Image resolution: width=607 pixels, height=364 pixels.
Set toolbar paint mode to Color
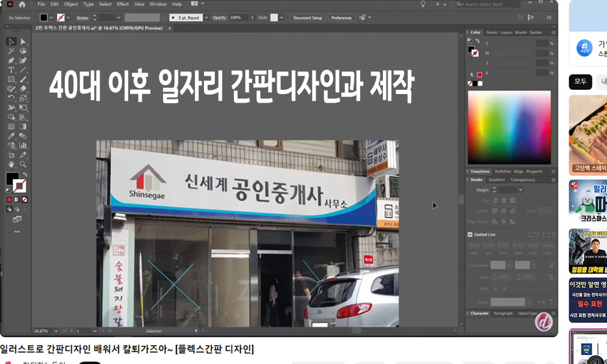9,200
